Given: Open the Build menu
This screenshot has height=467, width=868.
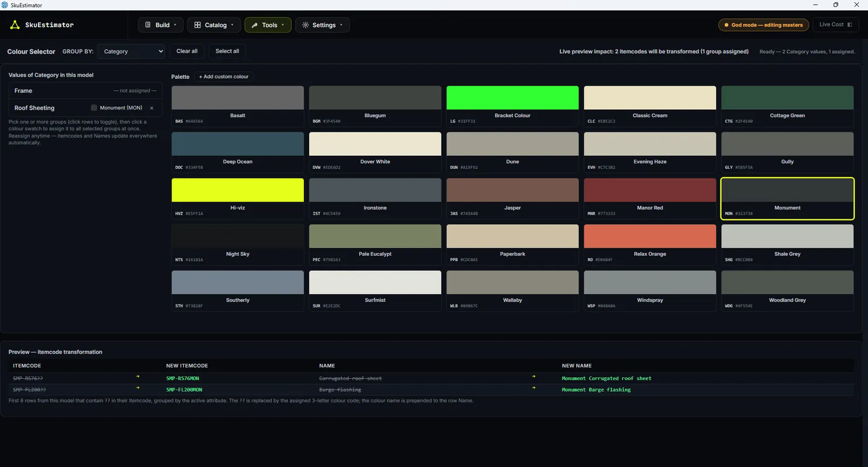Looking at the screenshot, I should pos(161,25).
